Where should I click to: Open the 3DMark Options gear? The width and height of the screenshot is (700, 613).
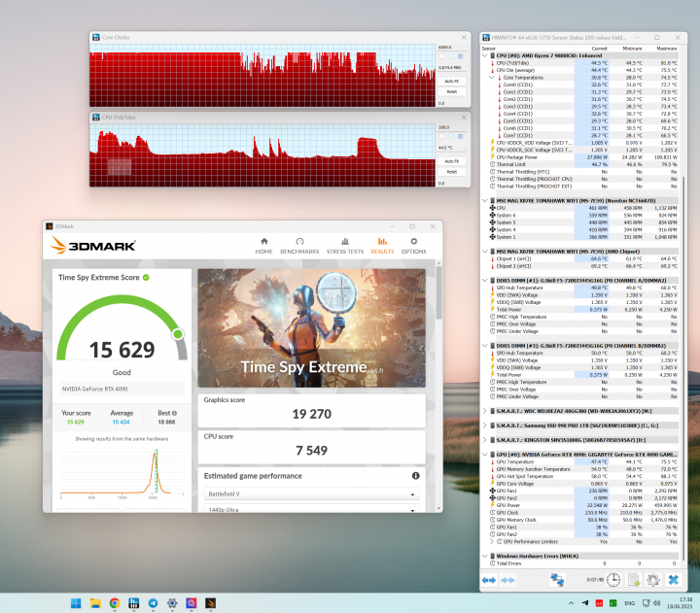tap(413, 246)
